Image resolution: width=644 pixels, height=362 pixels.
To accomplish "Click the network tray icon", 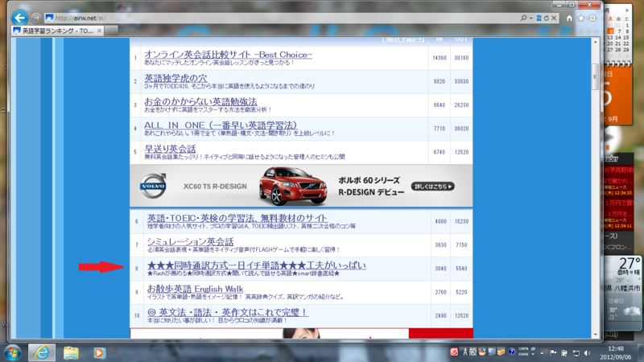I will point(576,353).
